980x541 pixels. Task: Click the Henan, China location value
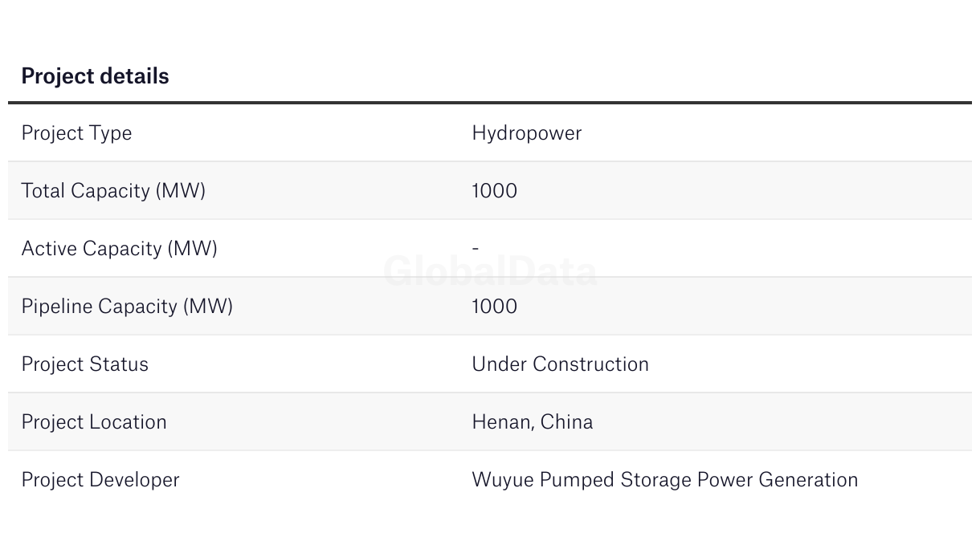532,422
